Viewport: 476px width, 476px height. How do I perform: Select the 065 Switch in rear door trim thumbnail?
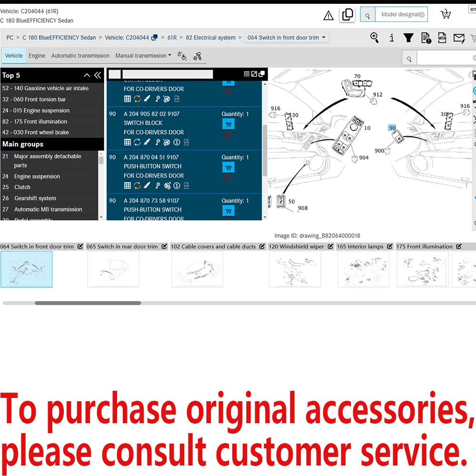pos(113,269)
